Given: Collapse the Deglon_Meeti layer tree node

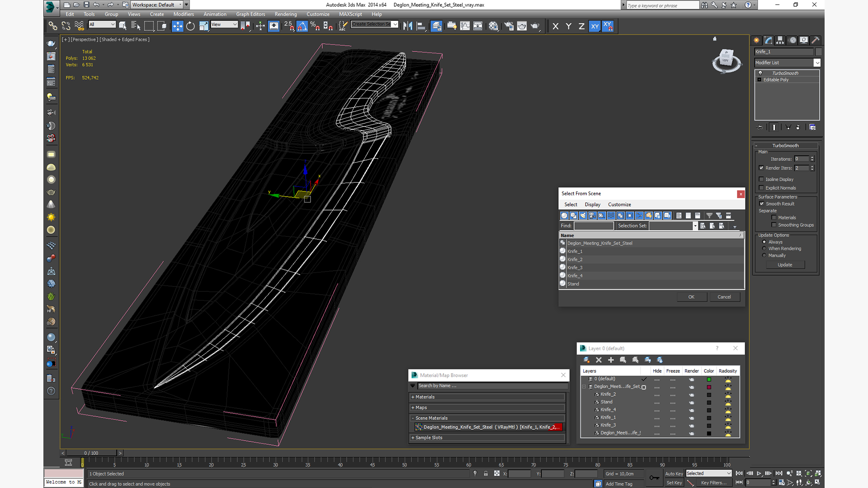Looking at the screenshot, I should tap(584, 387).
